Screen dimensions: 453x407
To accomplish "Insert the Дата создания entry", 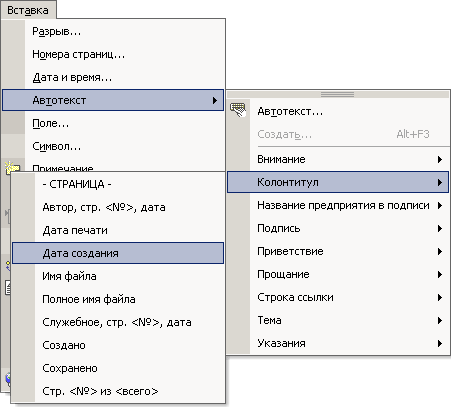I will click(x=118, y=253).
